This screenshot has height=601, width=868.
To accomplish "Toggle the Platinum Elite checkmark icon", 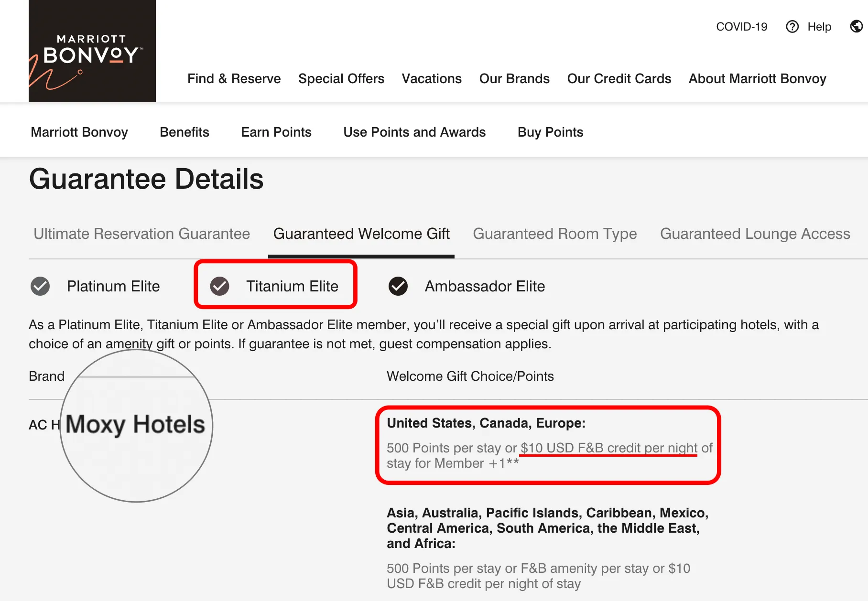I will 40,286.
